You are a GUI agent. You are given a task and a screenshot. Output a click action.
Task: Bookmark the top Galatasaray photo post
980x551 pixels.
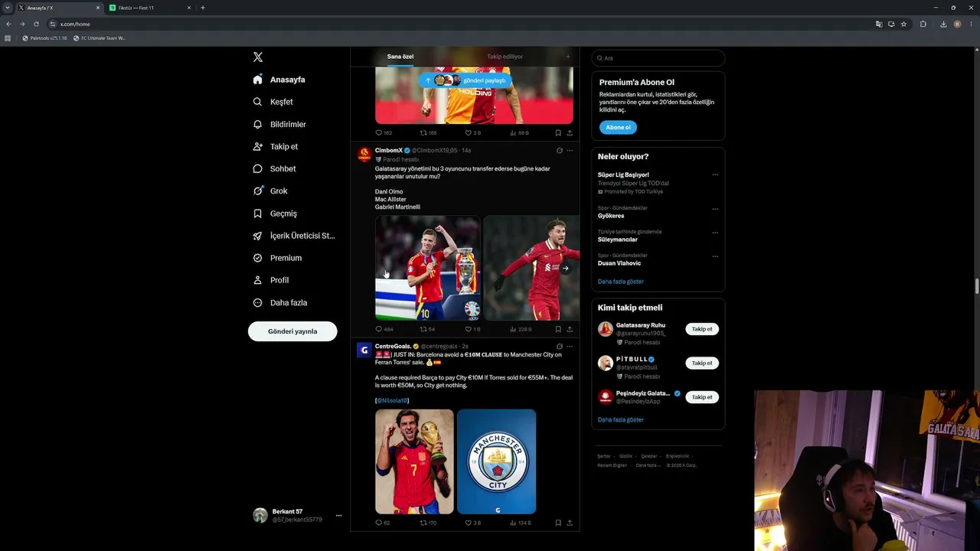558,133
